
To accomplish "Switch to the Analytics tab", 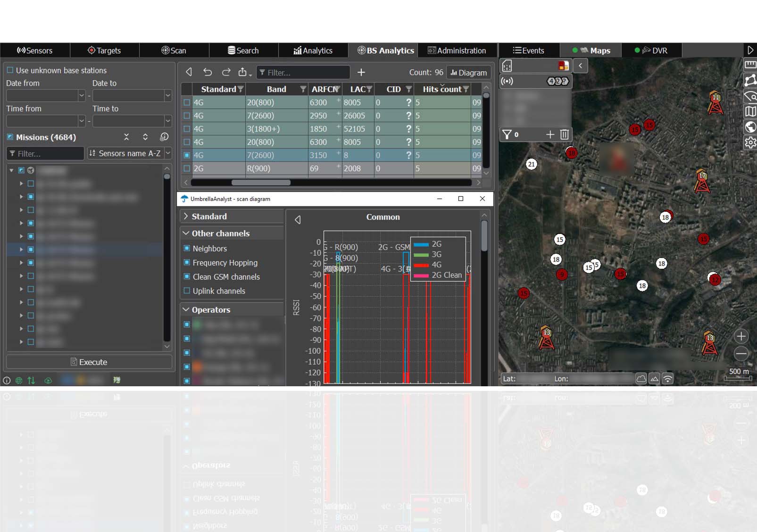I will (313, 50).
